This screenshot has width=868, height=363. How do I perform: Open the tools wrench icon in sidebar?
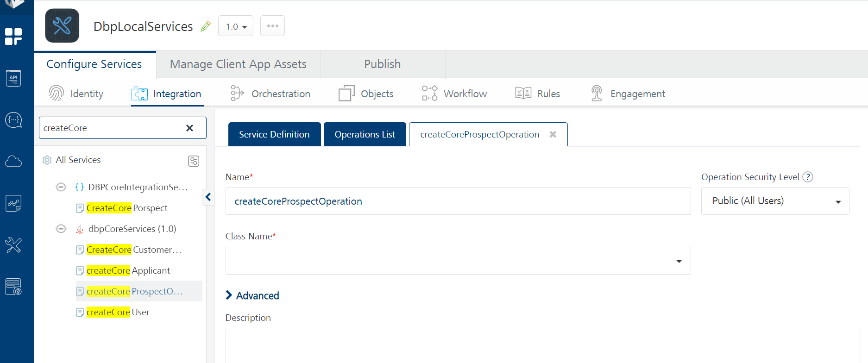13,245
